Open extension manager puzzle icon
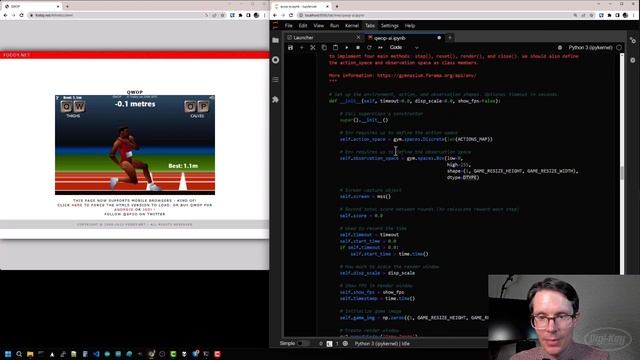Viewport: 640px width, 360px height. pyautogui.click(x=276, y=100)
